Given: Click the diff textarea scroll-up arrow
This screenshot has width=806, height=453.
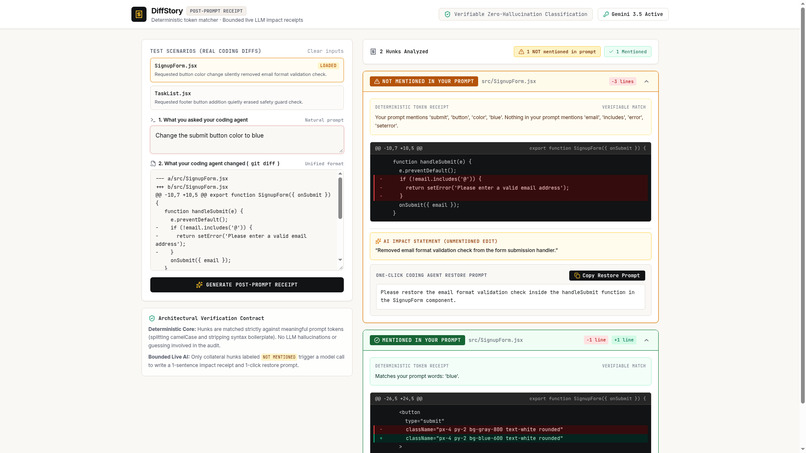Looking at the screenshot, I should click(340, 174).
